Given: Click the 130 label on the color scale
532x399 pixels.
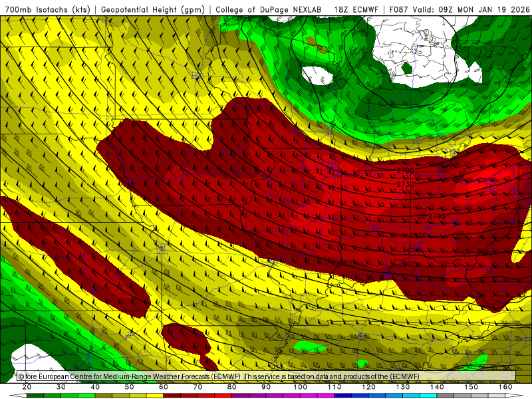Looking at the screenshot, I should click(403, 387).
